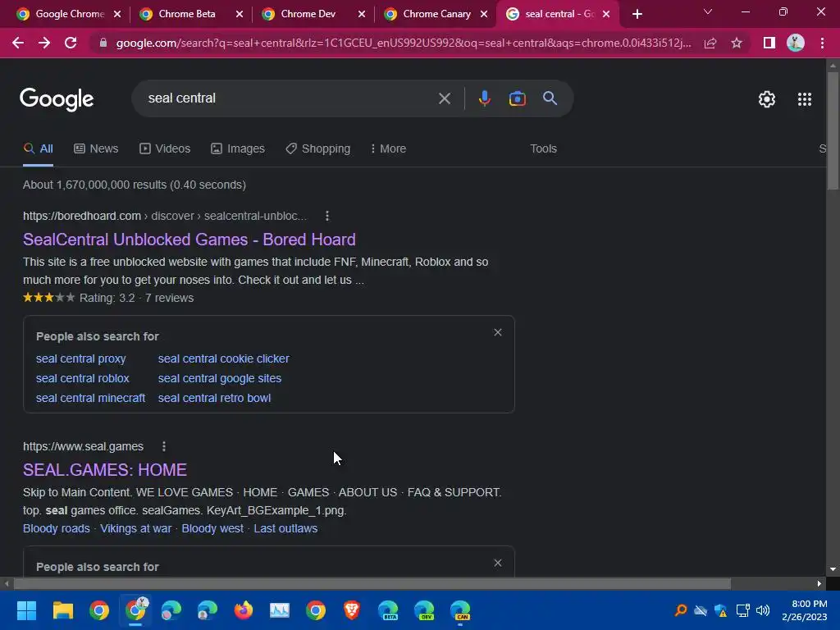Go forward using the arrow button

click(44, 43)
